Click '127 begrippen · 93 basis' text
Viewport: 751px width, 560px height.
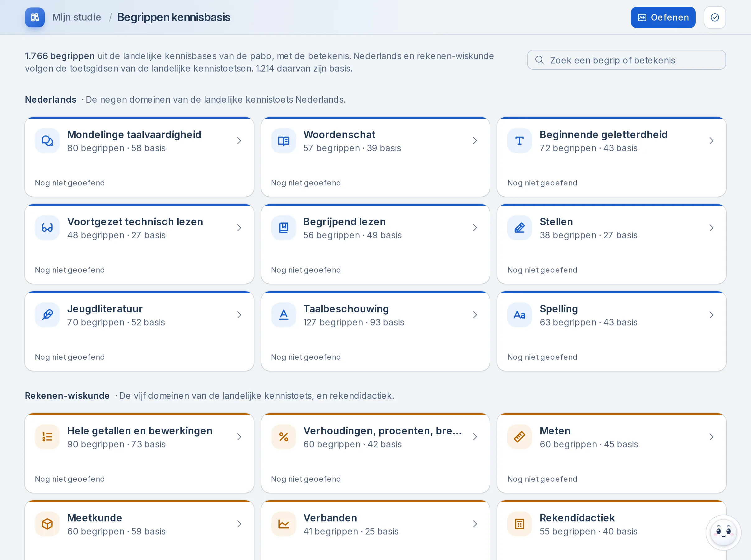point(353,322)
